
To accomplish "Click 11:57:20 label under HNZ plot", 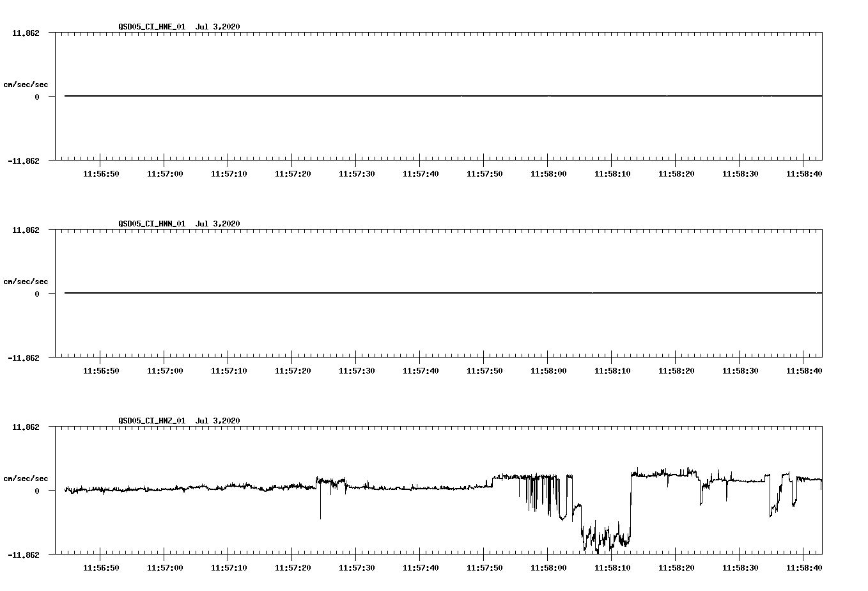I will click(293, 568).
